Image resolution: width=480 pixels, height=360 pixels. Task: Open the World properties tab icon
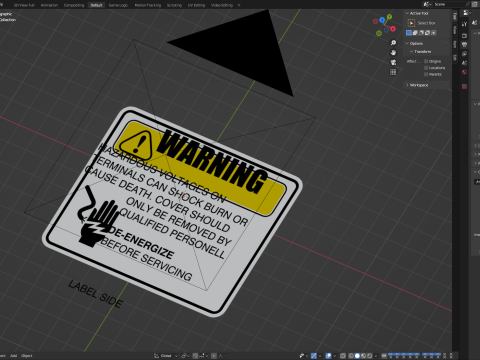point(464,72)
